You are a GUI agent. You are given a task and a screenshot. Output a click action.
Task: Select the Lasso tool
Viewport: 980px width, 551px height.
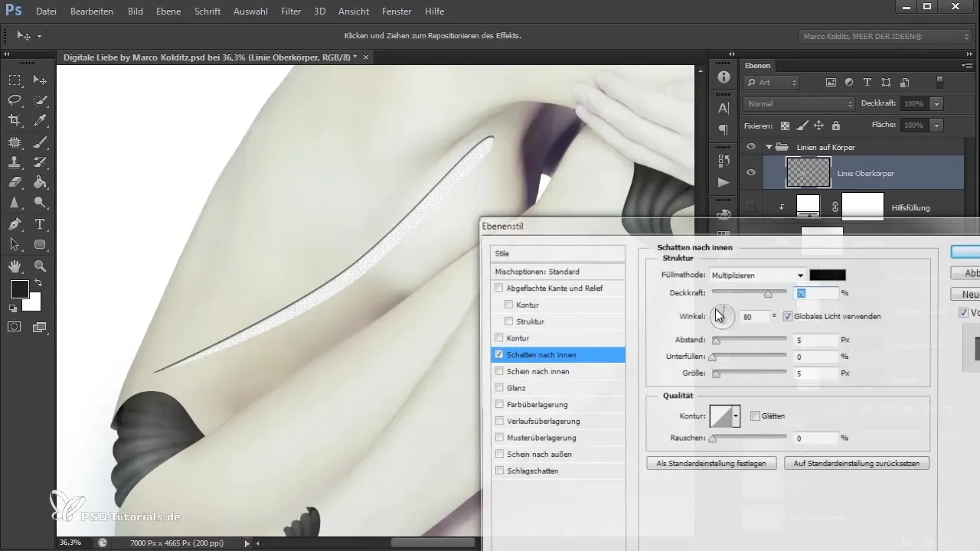click(15, 100)
